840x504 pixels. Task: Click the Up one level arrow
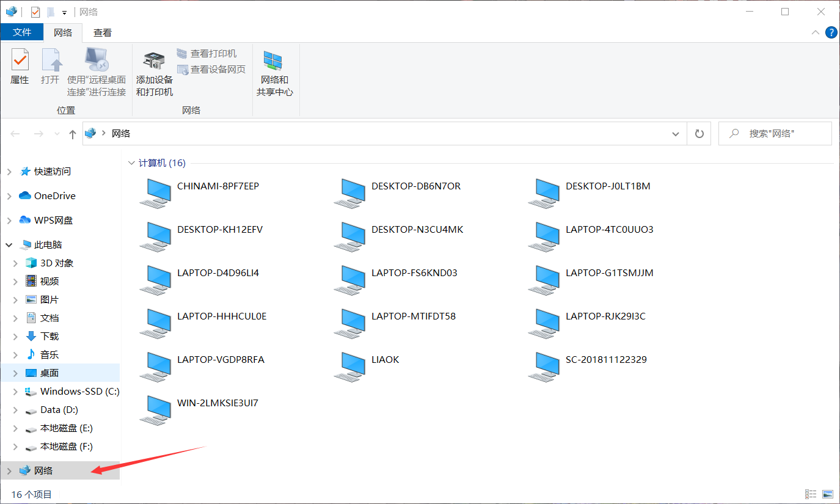click(72, 134)
